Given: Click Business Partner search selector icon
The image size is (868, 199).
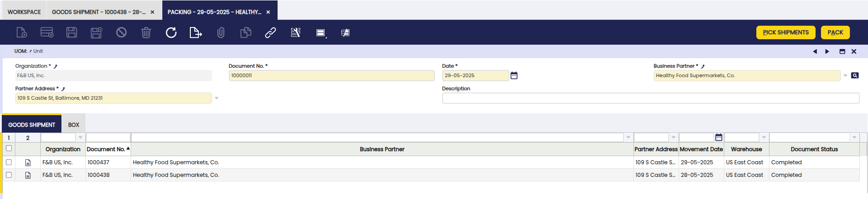Looking at the screenshot, I should coord(854,76).
